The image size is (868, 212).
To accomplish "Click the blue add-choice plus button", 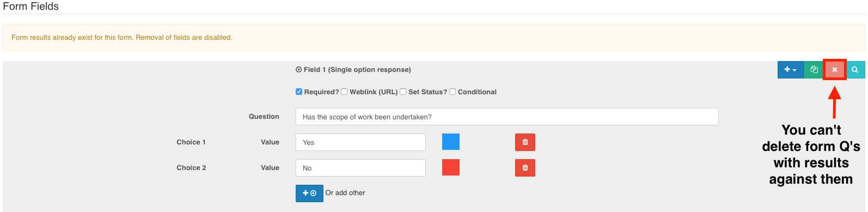I will click(x=309, y=193).
